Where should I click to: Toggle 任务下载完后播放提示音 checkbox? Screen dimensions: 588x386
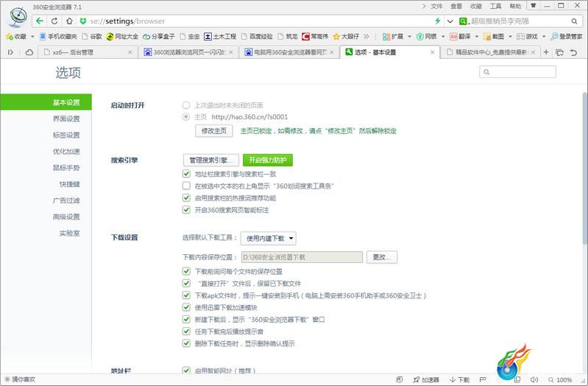(186, 331)
